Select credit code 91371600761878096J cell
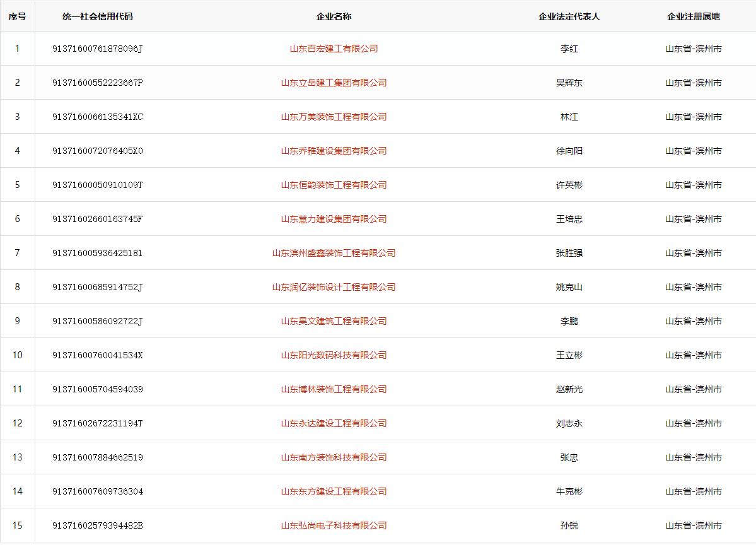 pyautogui.click(x=98, y=49)
